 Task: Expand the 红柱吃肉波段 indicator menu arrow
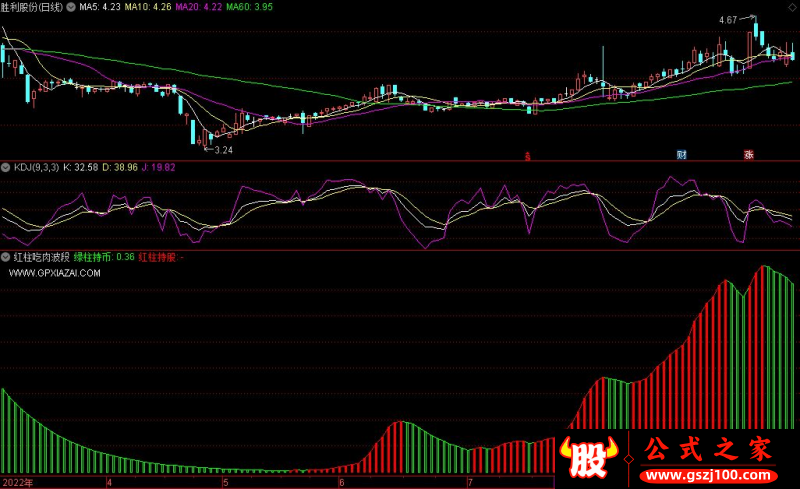[6, 257]
